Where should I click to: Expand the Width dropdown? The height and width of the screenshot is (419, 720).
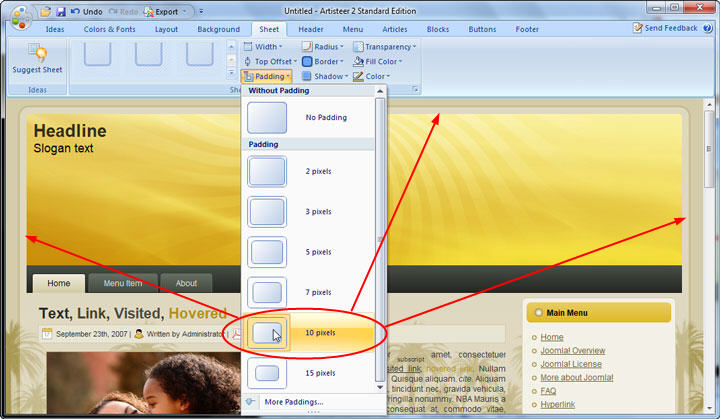[x=268, y=46]
